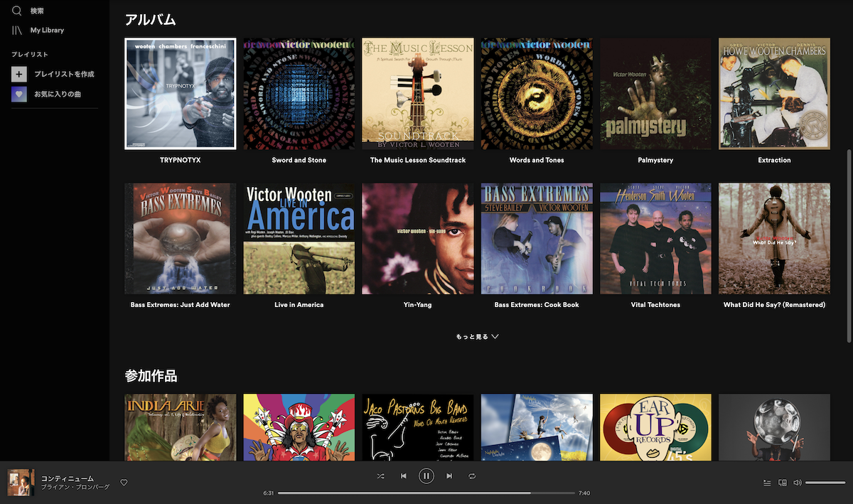Click the Extraction title text
The width and height of the screenshot is (853, 504).
[x=774, y=160]
